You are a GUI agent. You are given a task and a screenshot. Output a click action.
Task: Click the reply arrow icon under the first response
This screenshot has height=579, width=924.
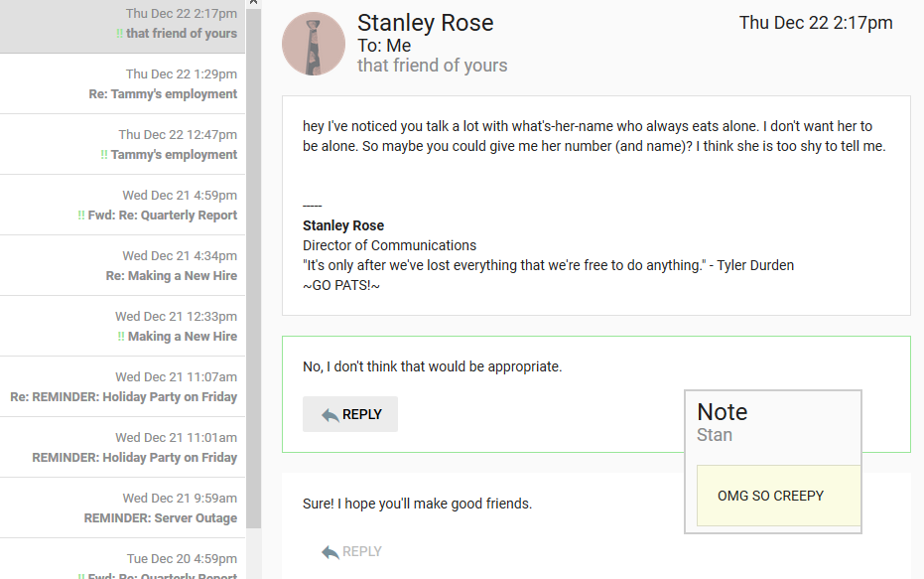(330, 415)
